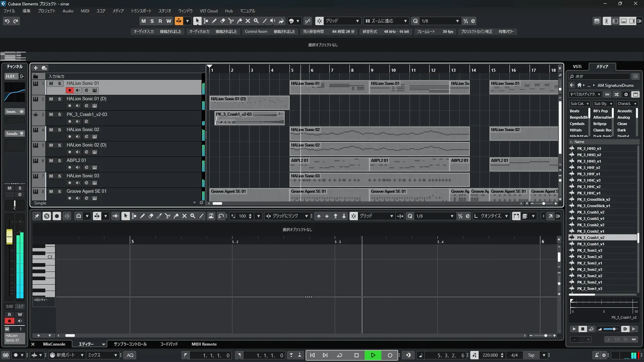644x362 pixels.
Task: Solo the ABPL2 01 track
Action: click(59, 161)
